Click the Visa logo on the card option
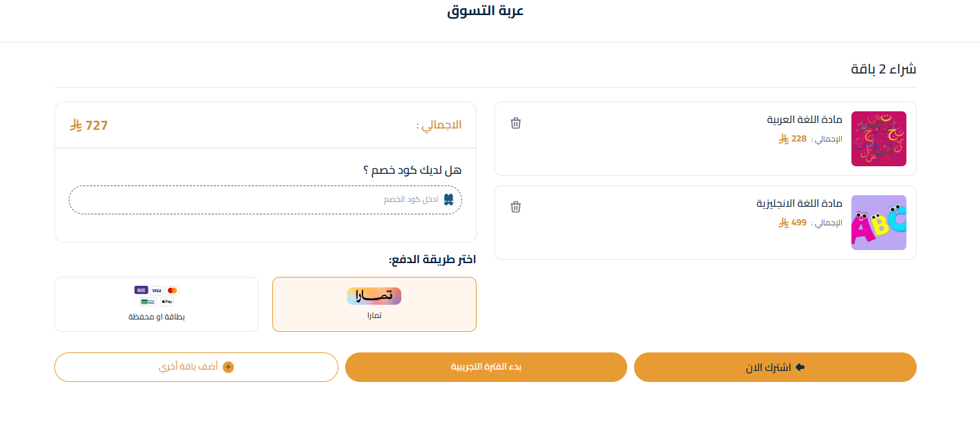980x428 pixels. 157,291
